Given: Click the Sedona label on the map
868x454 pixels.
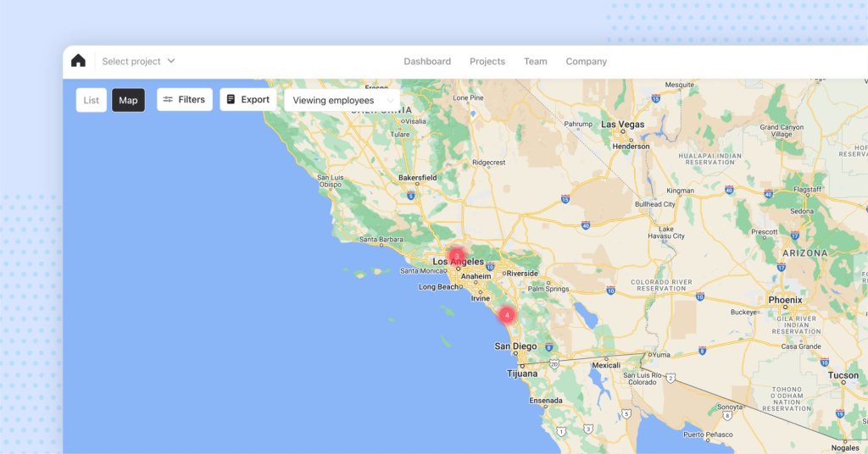Looking at the screenshot, I should [x=802, y=211].
